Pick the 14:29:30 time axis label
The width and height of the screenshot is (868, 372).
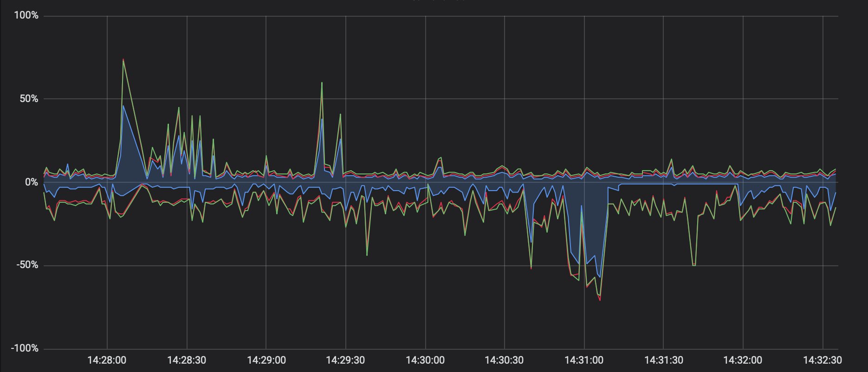[345, 360]
